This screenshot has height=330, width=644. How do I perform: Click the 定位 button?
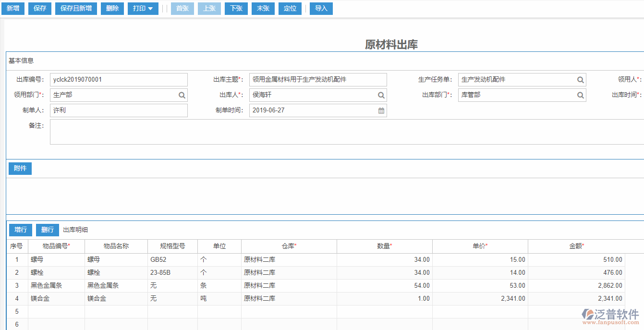pos(290,9)
